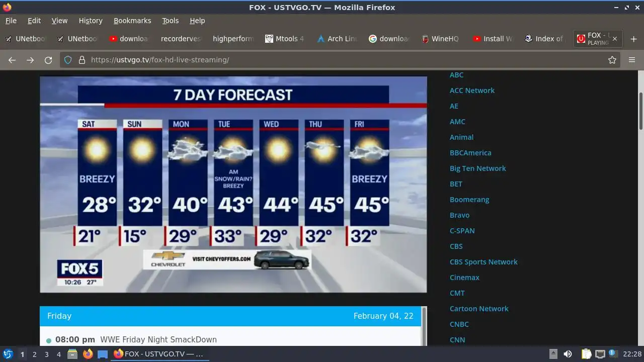
Task: Switch to workspace 3
Action: coord(46,354)
